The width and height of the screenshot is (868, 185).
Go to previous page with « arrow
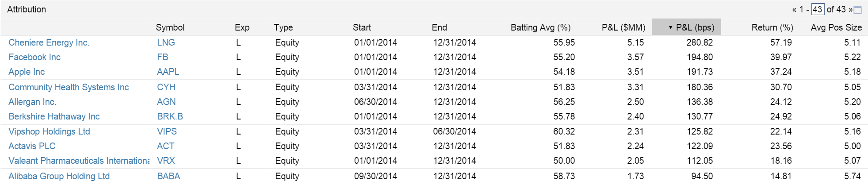pos(794,9)
